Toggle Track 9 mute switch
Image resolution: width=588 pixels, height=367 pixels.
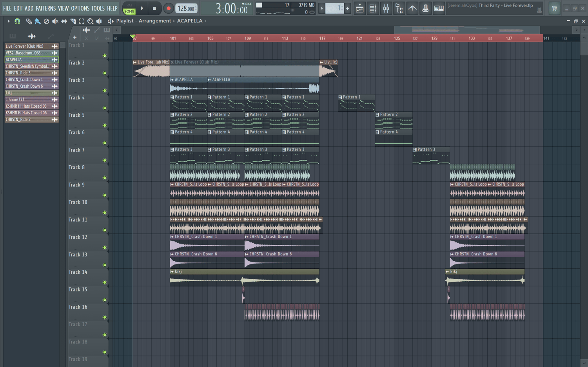pos(105,195)
